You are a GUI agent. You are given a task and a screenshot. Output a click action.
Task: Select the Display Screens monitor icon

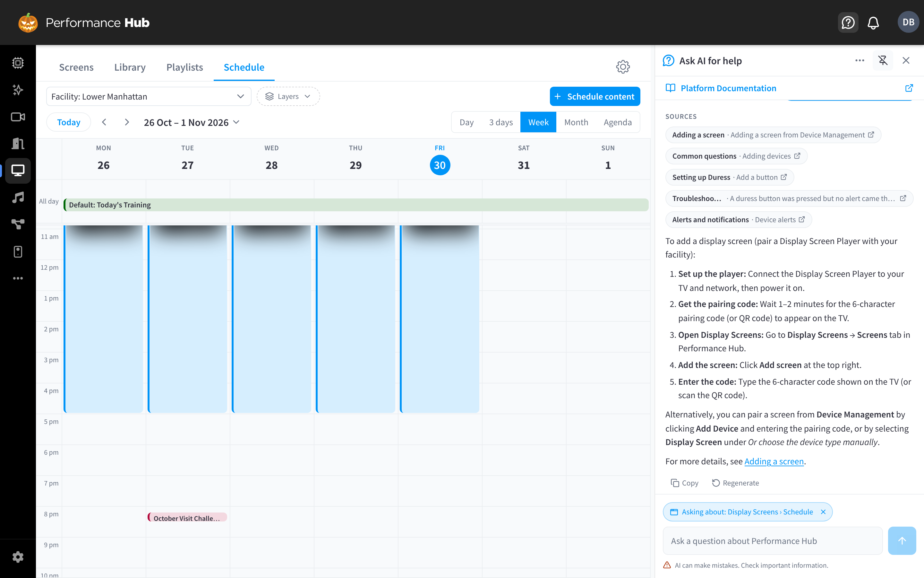pos(18,171)
